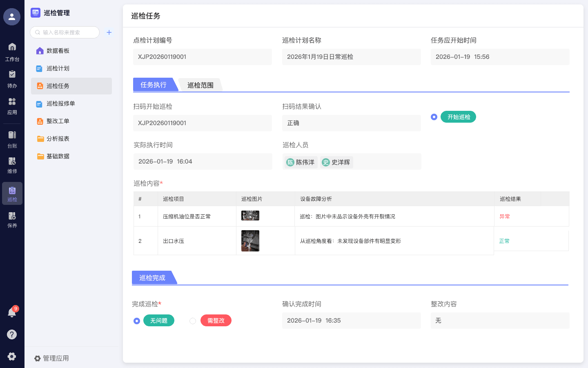Open the 待办 (To-do) sidebar icon
The image size is (588, 368).
coord(12,76)
